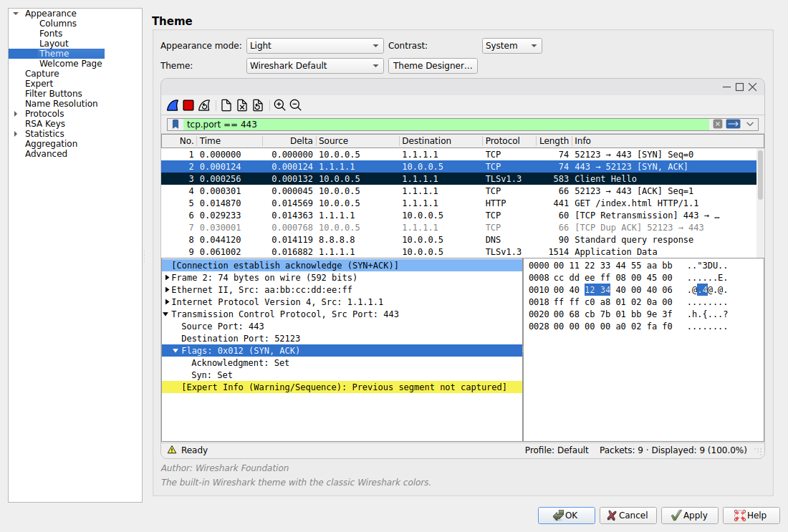Click the reload file icon
The image size is (788, 532).
258,105
